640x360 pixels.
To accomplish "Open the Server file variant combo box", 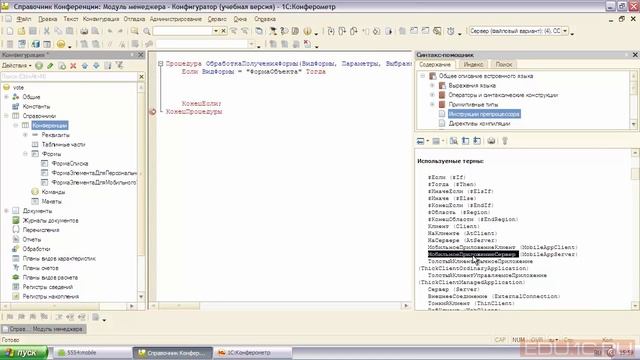I will [518, 31].
